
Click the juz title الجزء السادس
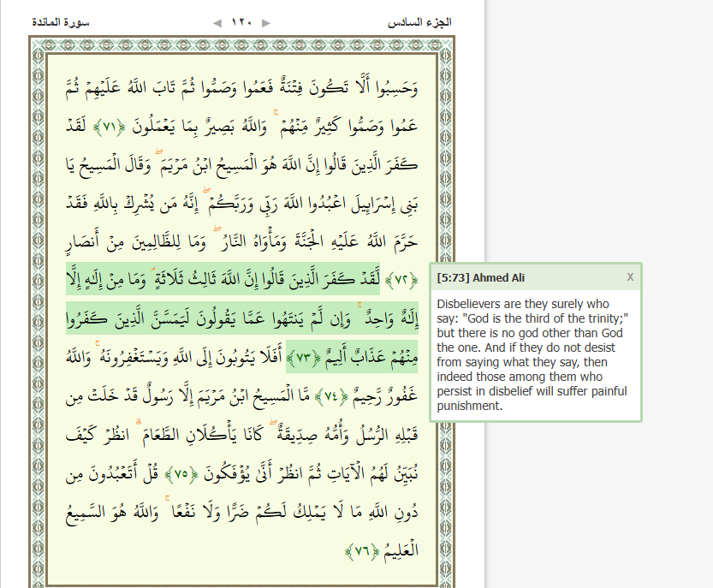pyautogui.click(x=420, y=22)
